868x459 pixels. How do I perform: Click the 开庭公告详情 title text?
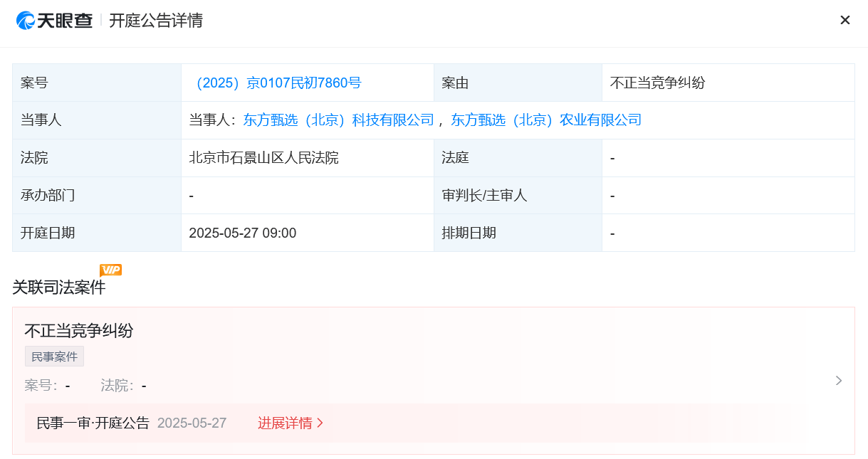coord(156,21)
